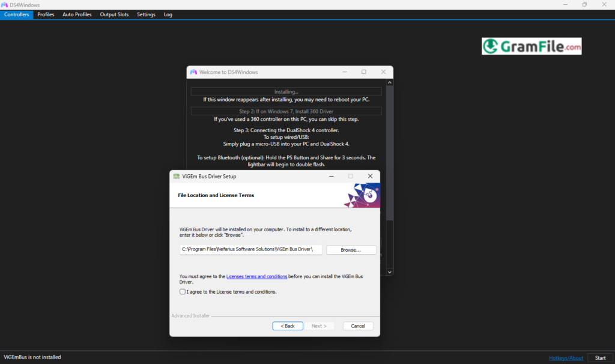The height and width of the screenshot is (364, 615).
Task: Open the Hotkeys/About link
Action: pyautogui.click(x=566, y=357)
